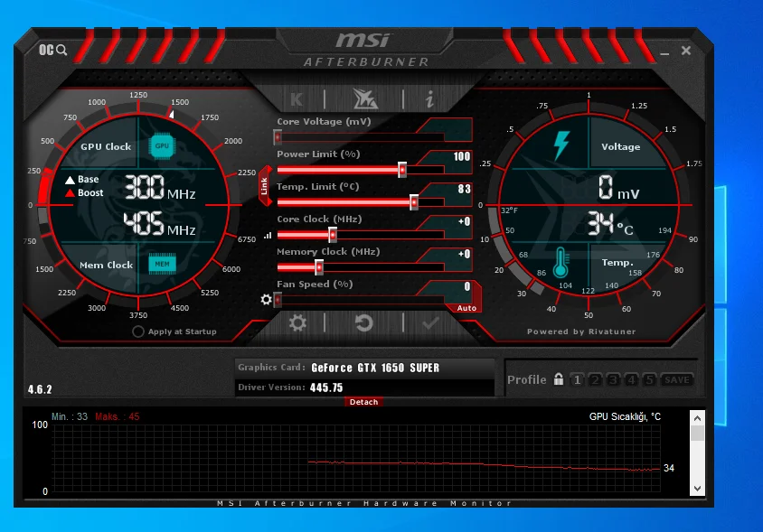Click the MSI dragon logo icon
The image size is (763, 532).
pos(364,98)
